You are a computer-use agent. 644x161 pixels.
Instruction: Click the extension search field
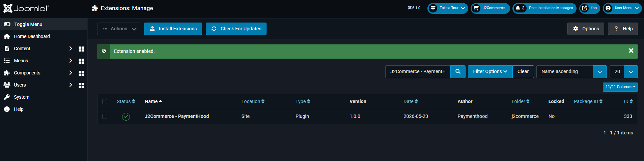(418, 71)
